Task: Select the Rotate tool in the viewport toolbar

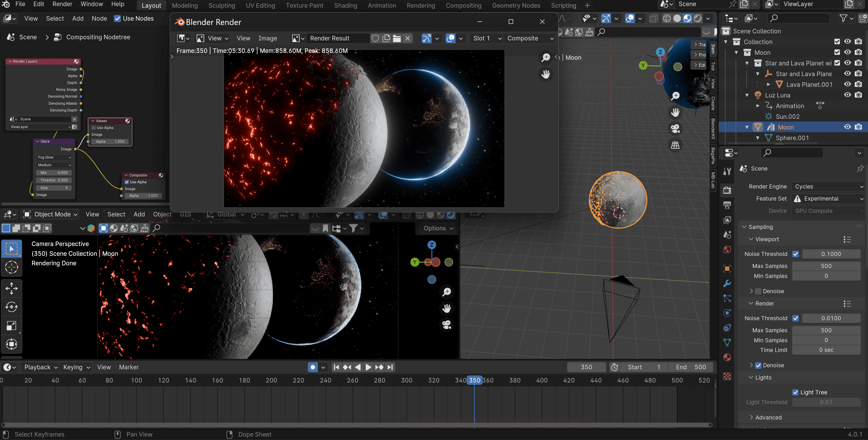Action: (11, 307)
